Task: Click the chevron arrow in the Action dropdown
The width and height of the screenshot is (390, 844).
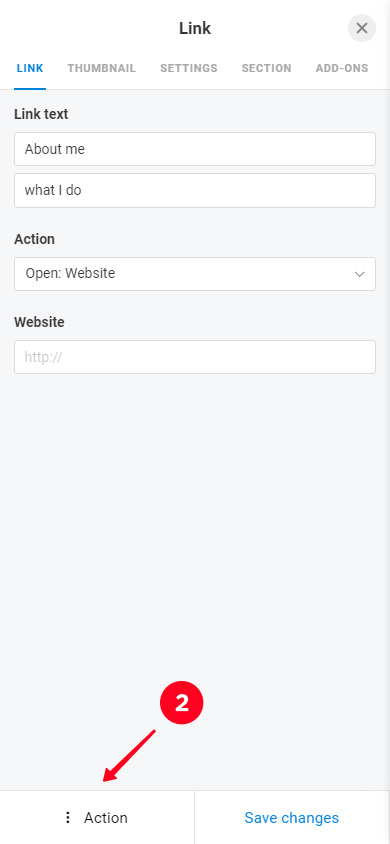Action: (x=359, y=274)
